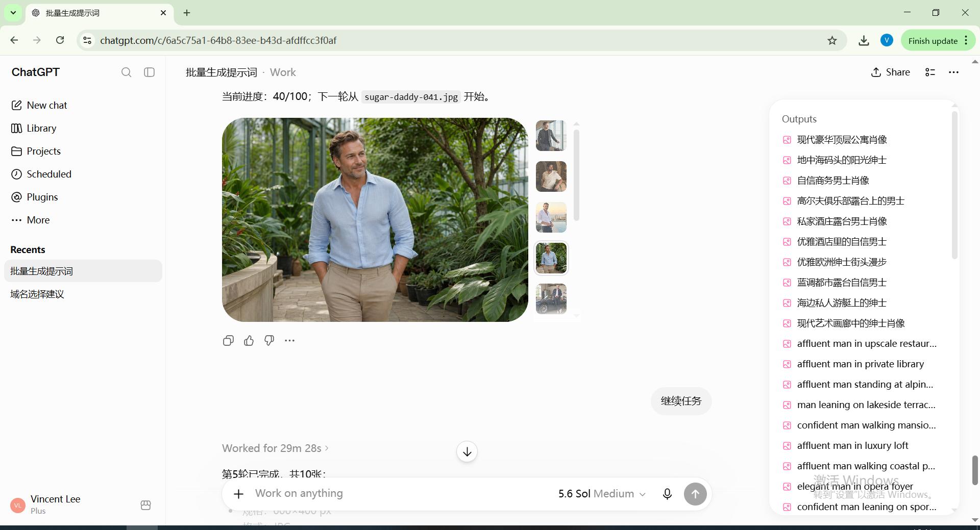Click the image gallery scrollbar thumb
Screen dimensions: 980x530
click(576, 175)
